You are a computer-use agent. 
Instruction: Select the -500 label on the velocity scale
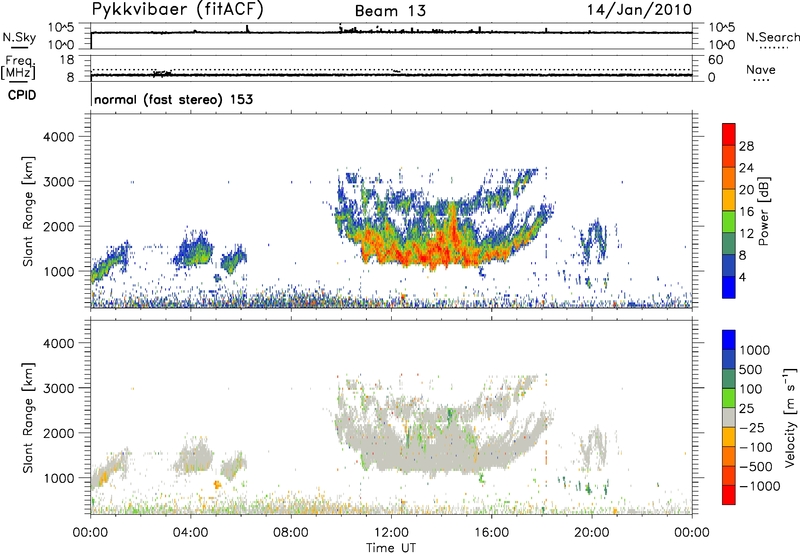[x=756, y=466]
